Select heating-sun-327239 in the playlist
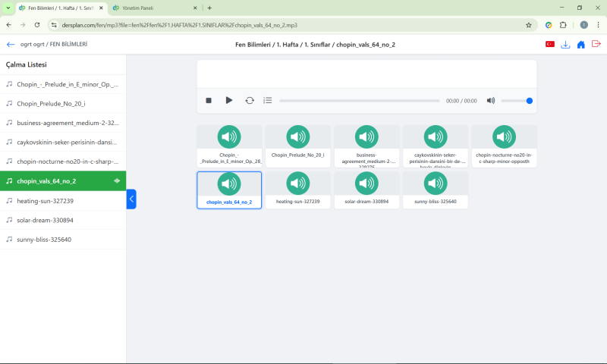 pyautogui.click(x=46, y=201)
